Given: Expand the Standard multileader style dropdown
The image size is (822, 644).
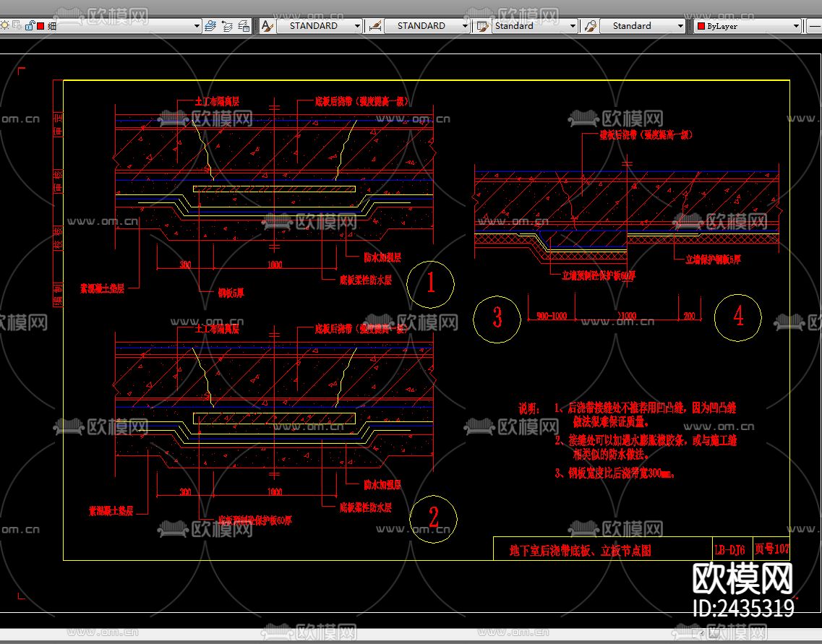Looking at the screenshot, I should pos(680,26).
